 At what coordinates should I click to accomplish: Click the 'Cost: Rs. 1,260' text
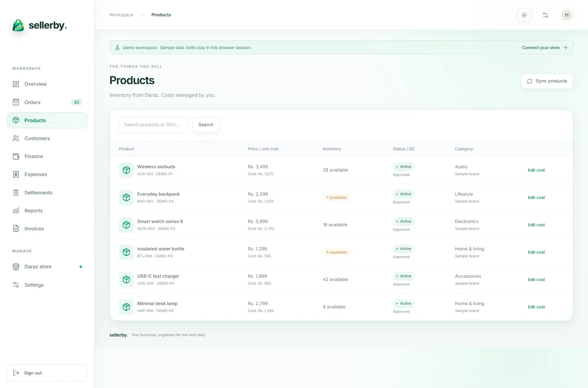261,311
